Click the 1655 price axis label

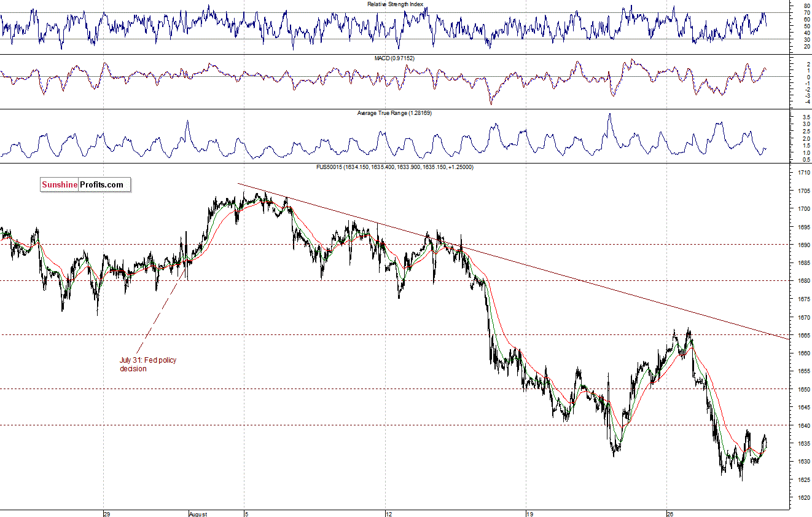(804, 371)
